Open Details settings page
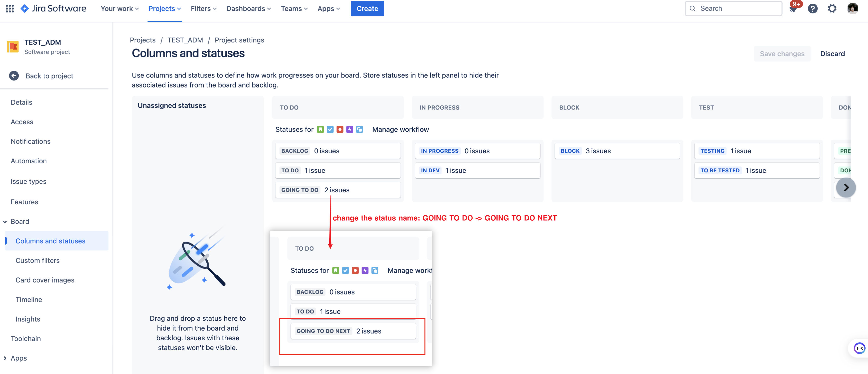868x374 pixels. pos(21,102)
